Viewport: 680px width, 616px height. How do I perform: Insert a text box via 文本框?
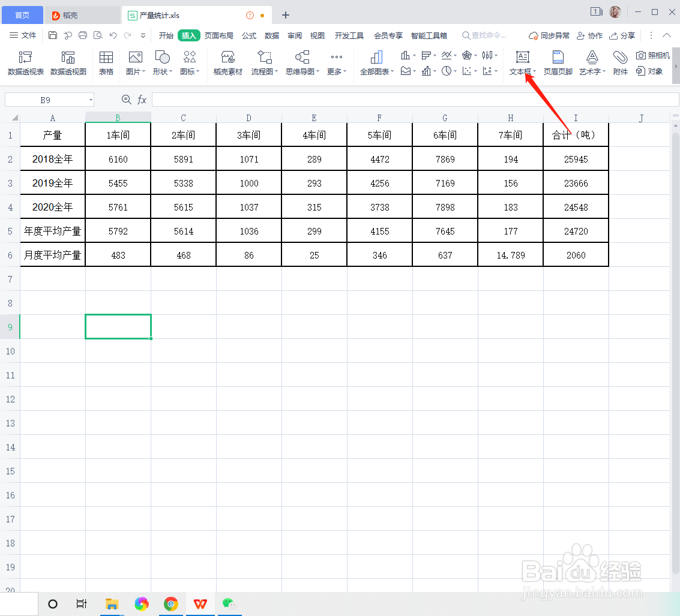(x=522, y=62)
